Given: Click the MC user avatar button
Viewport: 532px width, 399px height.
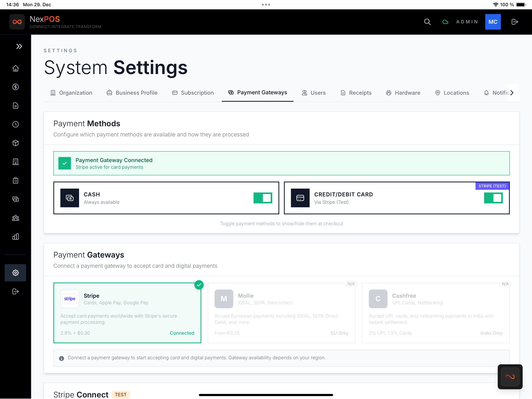Looking at the screenshot, I should click(492, 22).
